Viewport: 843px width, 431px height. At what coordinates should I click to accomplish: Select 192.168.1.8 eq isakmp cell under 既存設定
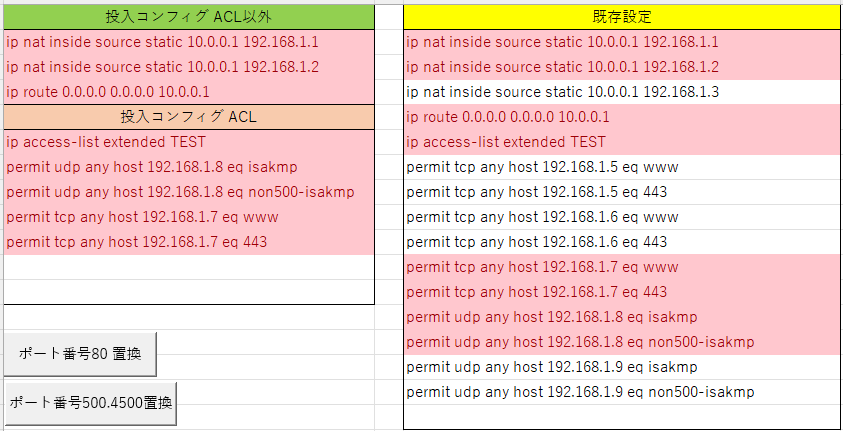(623, 317)
